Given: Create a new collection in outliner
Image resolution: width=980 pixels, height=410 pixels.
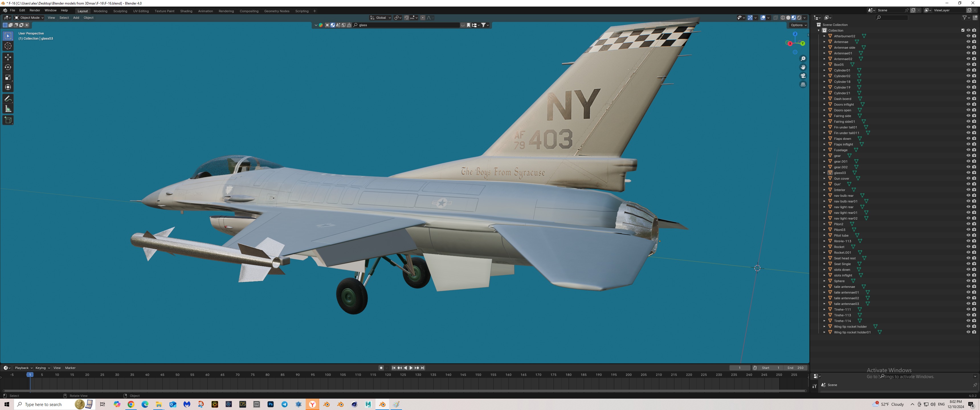Looking at the screenshot, I should click(x=975, y=17).
